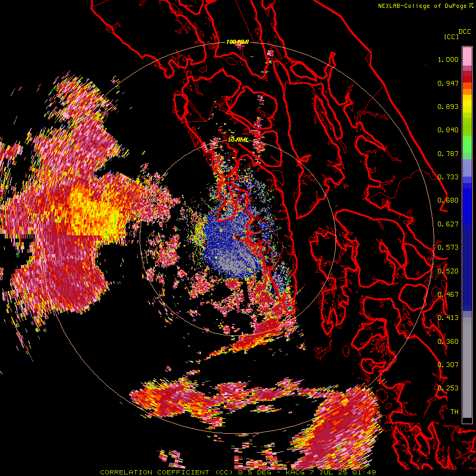
Task: Click the 0.840 color scale value
Action: point(448,130)
